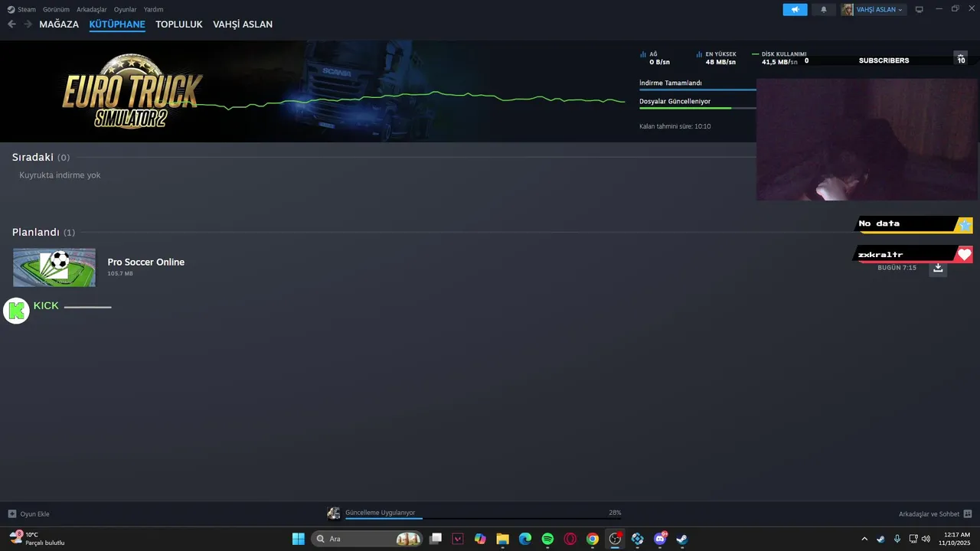Screen dimensions: 980x551
Task: Start the Pro Soccer Online download now
Action: [x=938, y=268]
